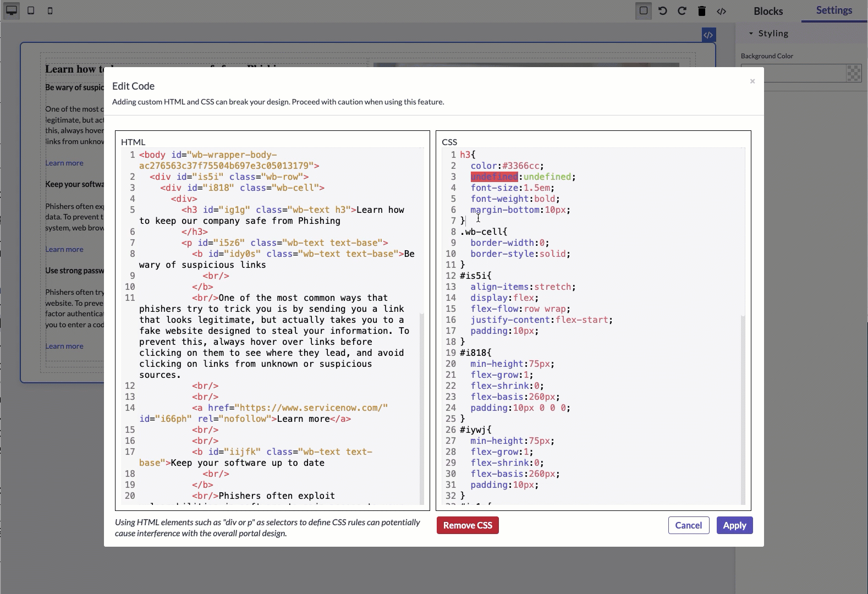Click the body tag line in HTML editor
Image resolution: width=868 pixels, height=594 pixels.
point(229,160)
